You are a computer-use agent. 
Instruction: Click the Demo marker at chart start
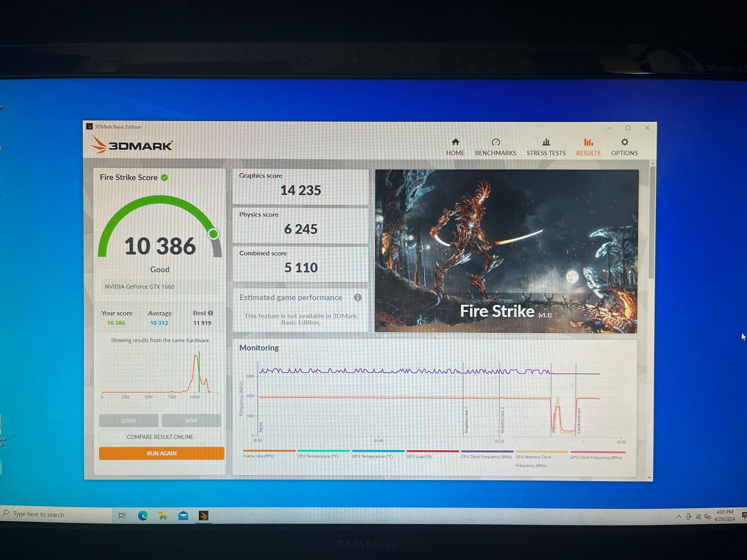point(261,427)
